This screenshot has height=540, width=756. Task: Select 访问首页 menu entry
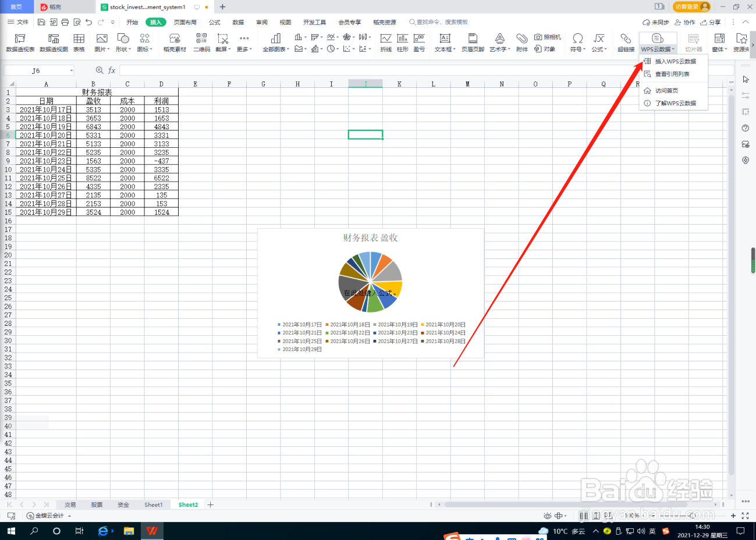point(673,91)
